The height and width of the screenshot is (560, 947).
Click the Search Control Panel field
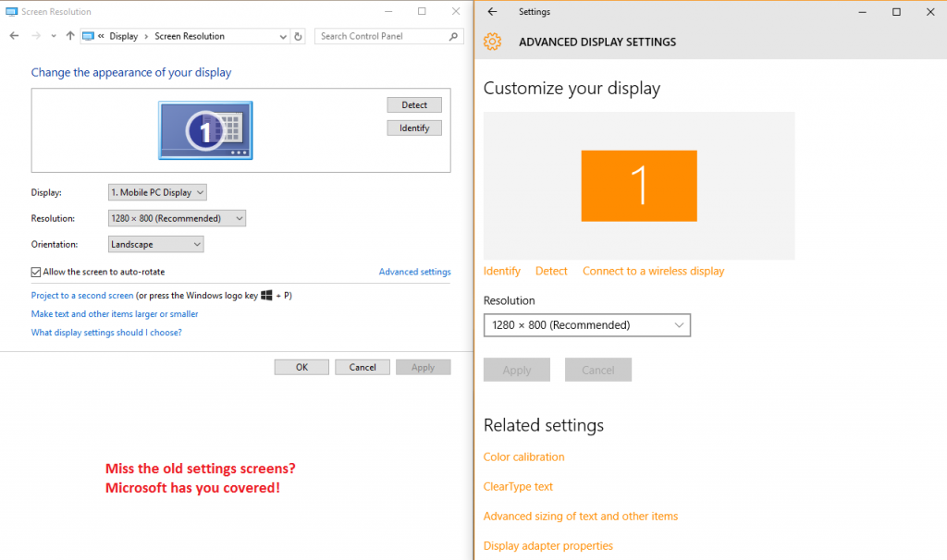pos(389,36)
